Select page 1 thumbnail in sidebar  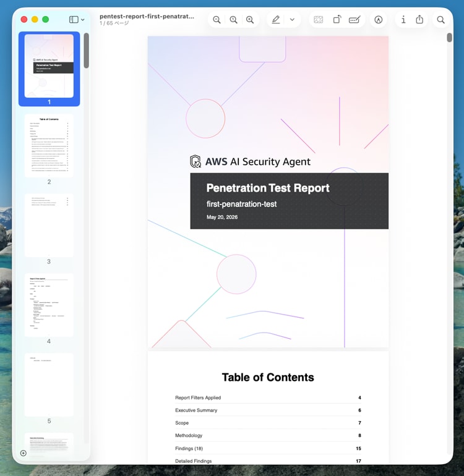pos(49,66)
